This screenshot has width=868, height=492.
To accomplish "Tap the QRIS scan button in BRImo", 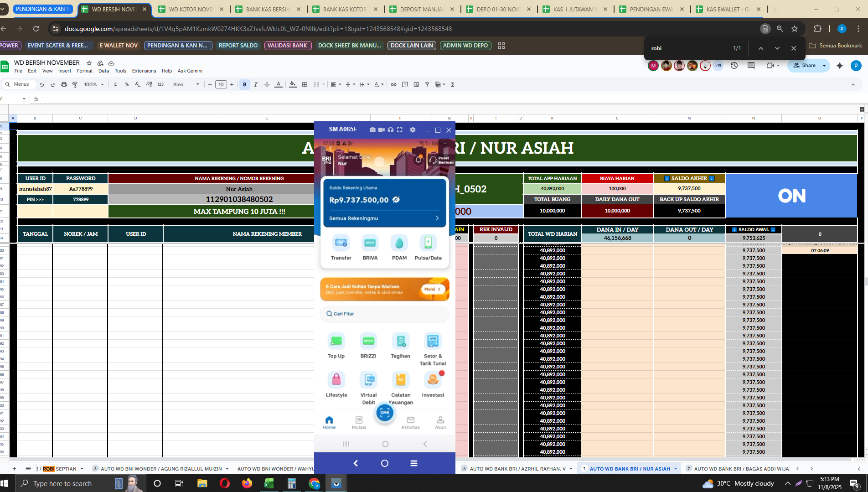I will tap(385, 413).
